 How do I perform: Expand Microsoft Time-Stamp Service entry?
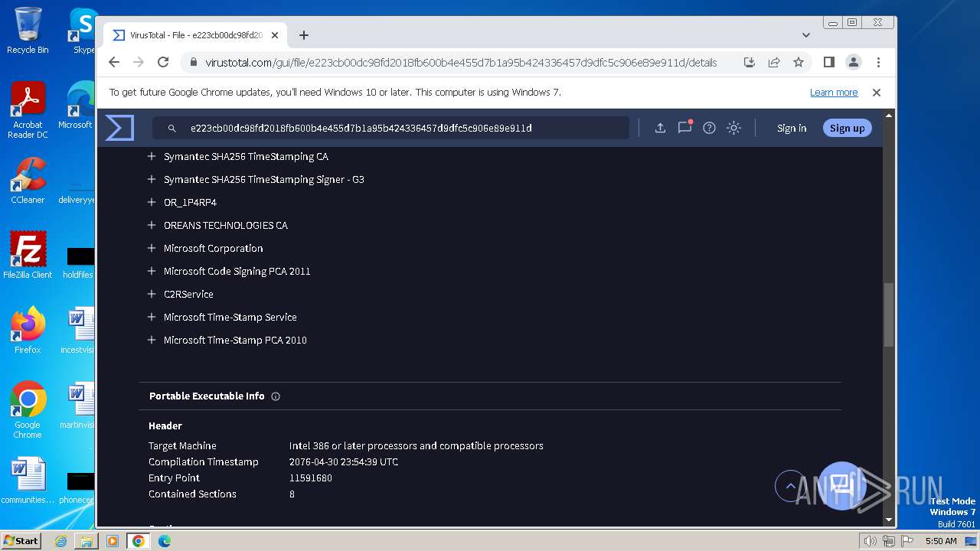[152, 317]
